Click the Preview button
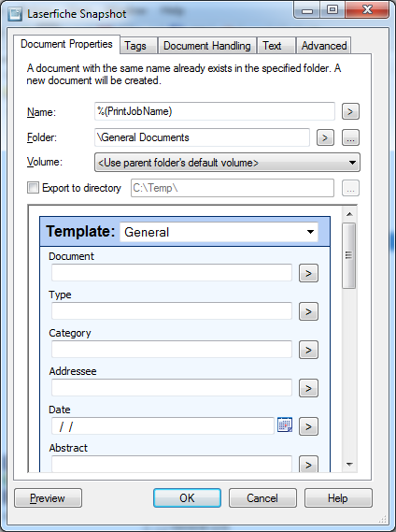Image resolution: width=396 pixels, height=532 pixels. click(x=49, y=497)
